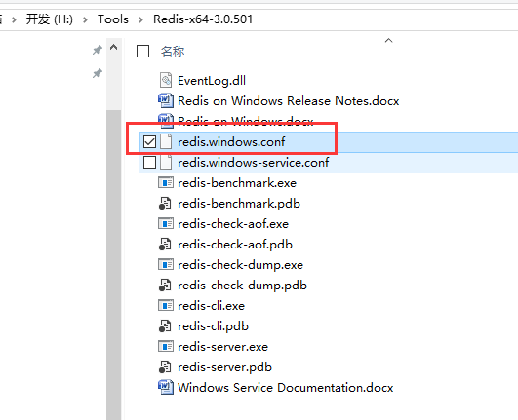Image resolution: width=518 pixels, height=420 pixels.
Task: Navigate to 开发 (H:) in address bar
Action: coord(49,19)
